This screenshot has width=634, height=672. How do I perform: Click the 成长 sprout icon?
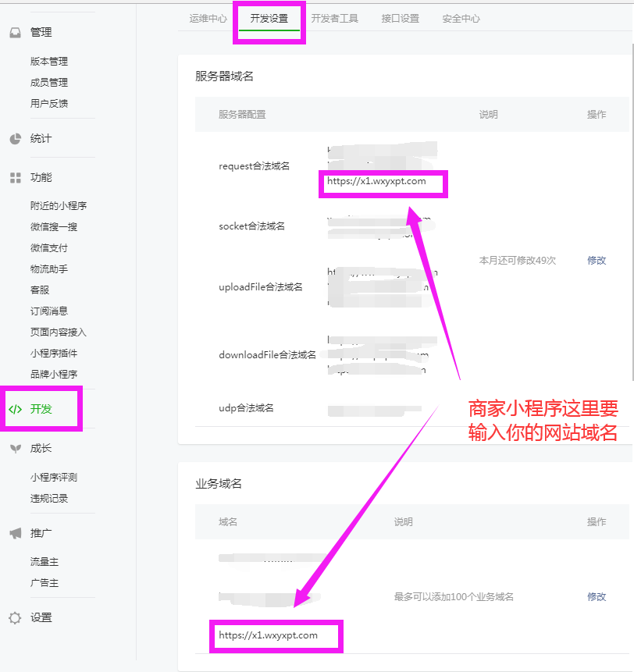15,449
